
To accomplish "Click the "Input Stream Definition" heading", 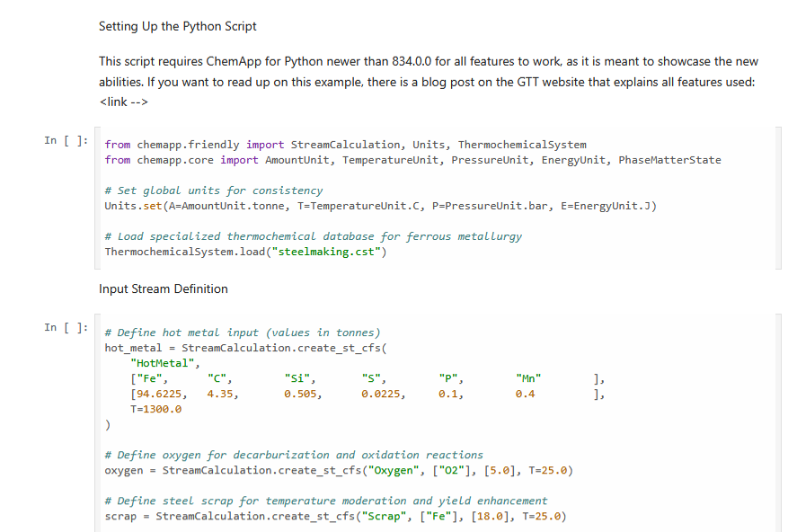I will coord(164,289).
